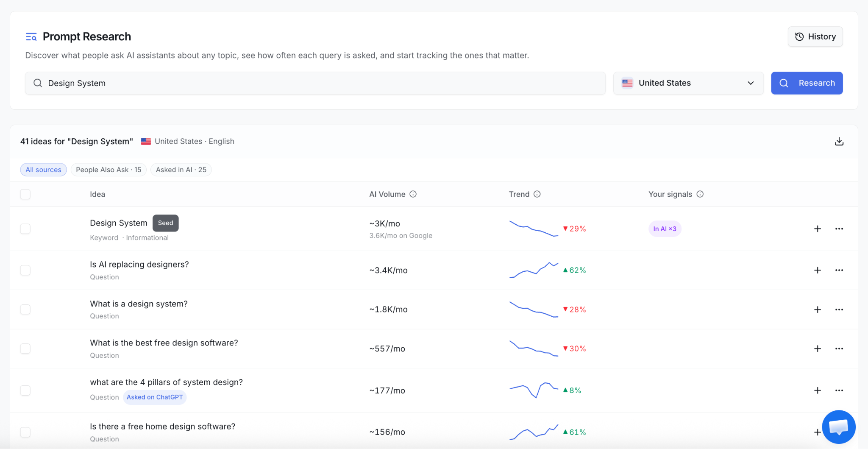This screenshot has width=868, height=449.
Task: Click the Research button
Action: [807, 83]
